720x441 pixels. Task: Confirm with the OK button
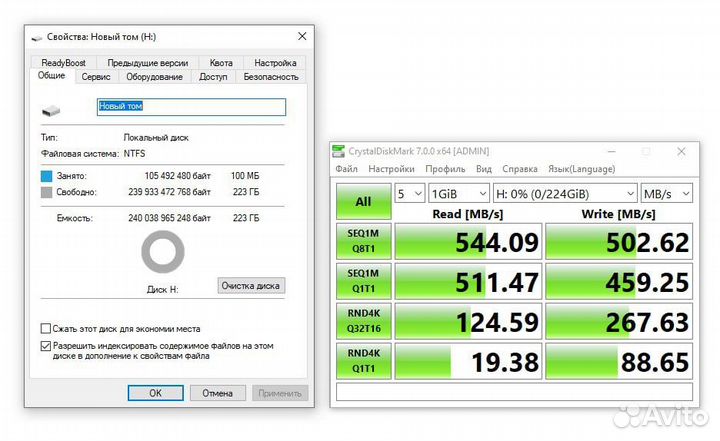(x=155, y=393)
